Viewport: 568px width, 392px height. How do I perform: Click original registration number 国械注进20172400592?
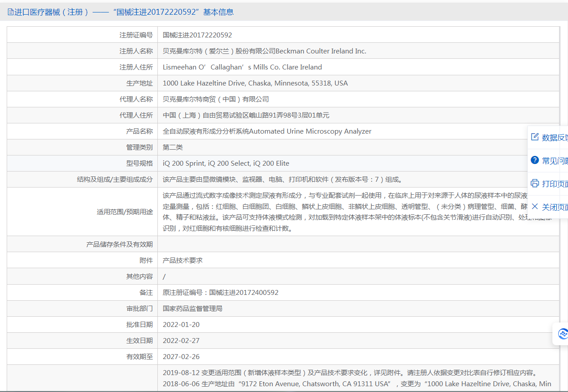tap(221, 292)
